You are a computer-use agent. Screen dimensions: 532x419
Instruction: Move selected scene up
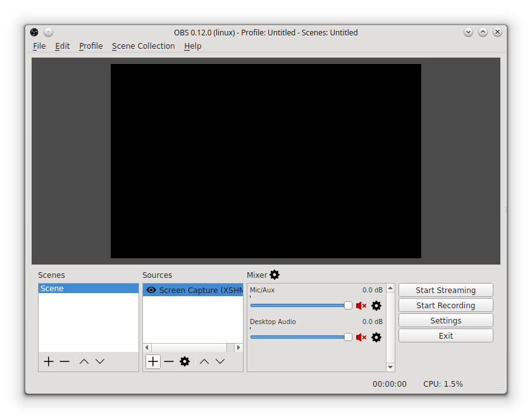point(84,361)
